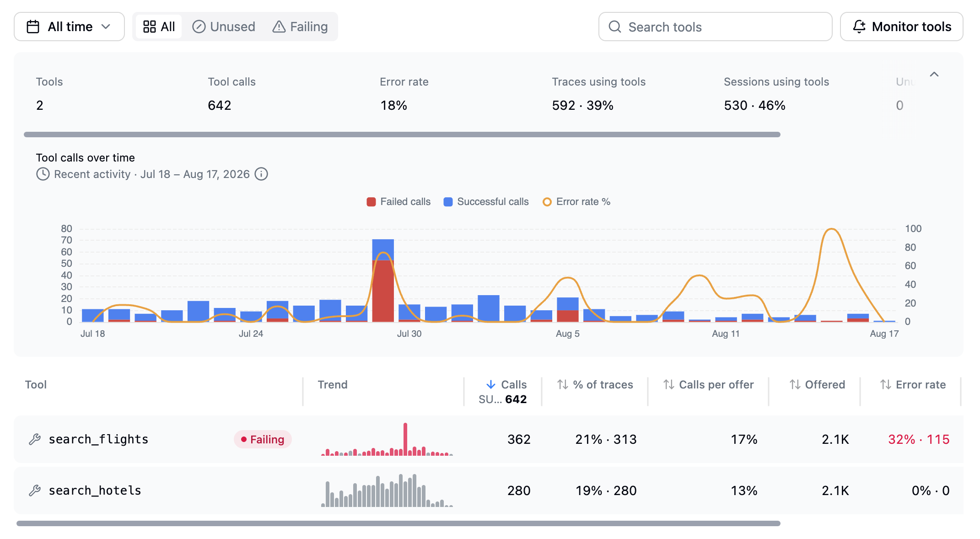Click the sort arrows icon beside Offered
Image resolution: width=980 pixels, height=539 pixels.
795,385
